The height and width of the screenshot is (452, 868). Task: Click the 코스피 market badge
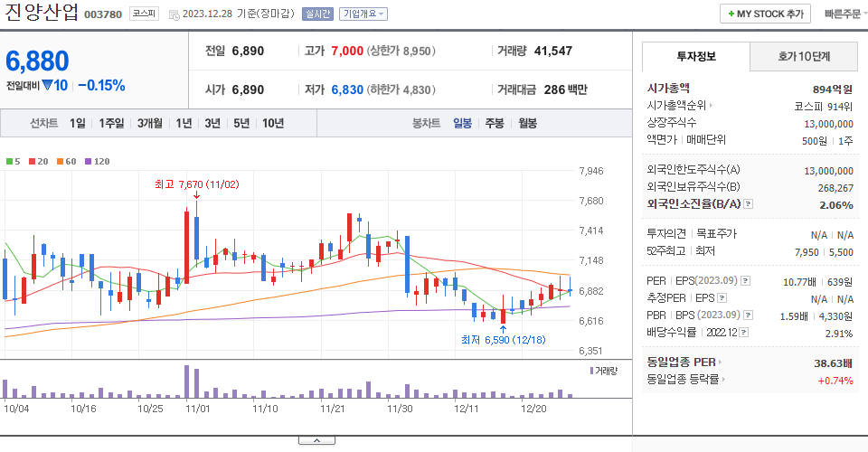144,14
